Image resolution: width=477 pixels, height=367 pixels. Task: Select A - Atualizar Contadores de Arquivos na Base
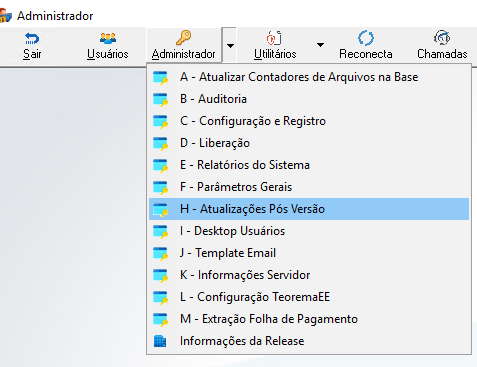coord(309,77)
